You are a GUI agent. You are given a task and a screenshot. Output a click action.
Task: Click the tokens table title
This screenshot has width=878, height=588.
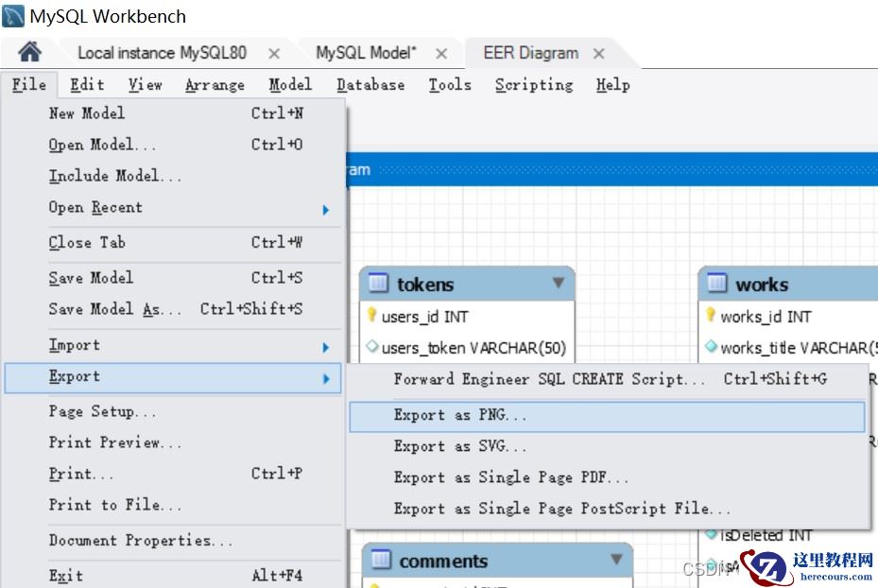click(425, 285)
